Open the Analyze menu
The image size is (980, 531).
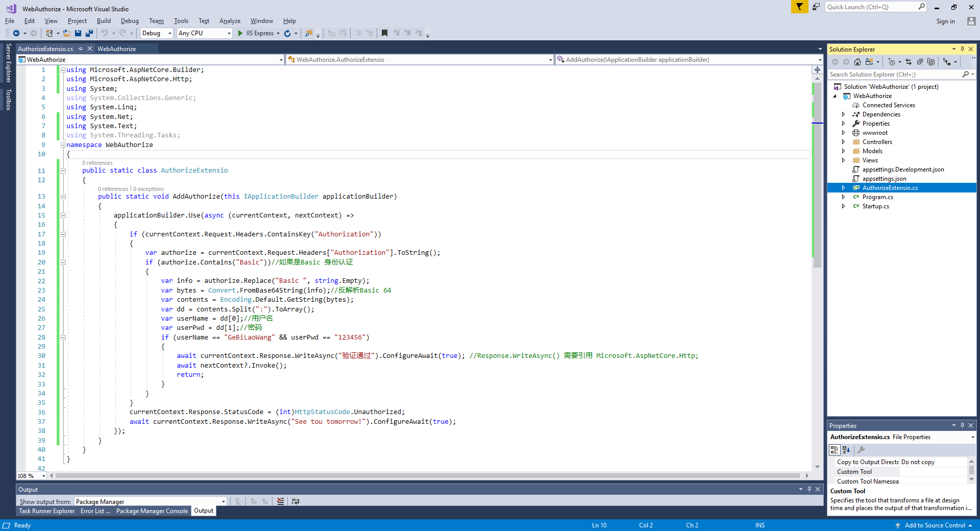pos(230,21)
